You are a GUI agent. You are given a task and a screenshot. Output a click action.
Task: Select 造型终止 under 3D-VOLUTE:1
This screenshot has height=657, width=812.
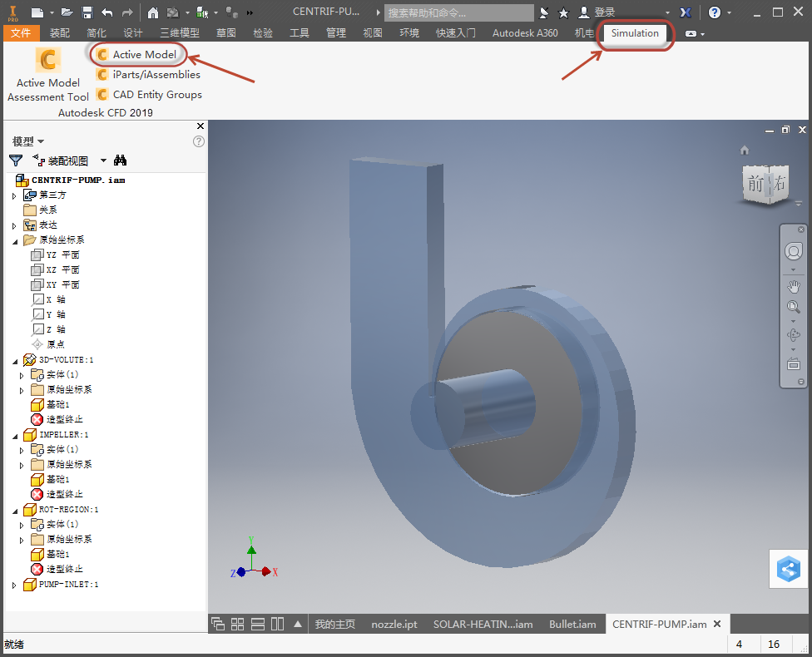point(57,419)
